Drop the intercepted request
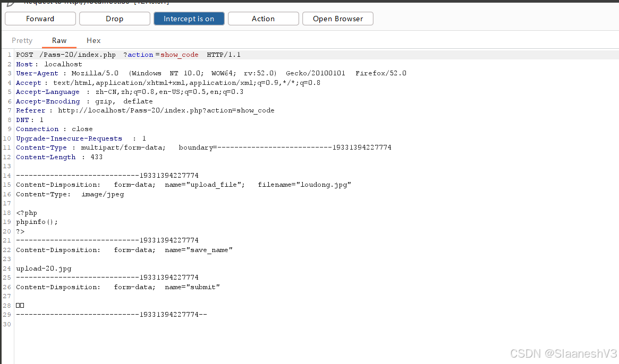619x364 pixels. coord(114,19)
